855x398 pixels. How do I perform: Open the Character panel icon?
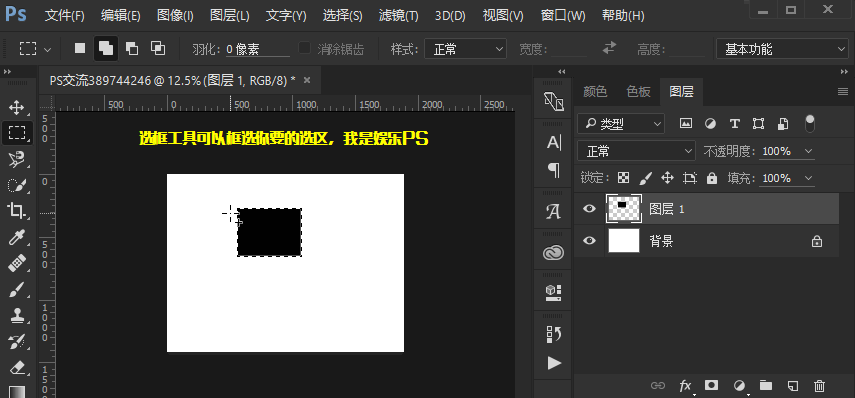pos(554,143)
